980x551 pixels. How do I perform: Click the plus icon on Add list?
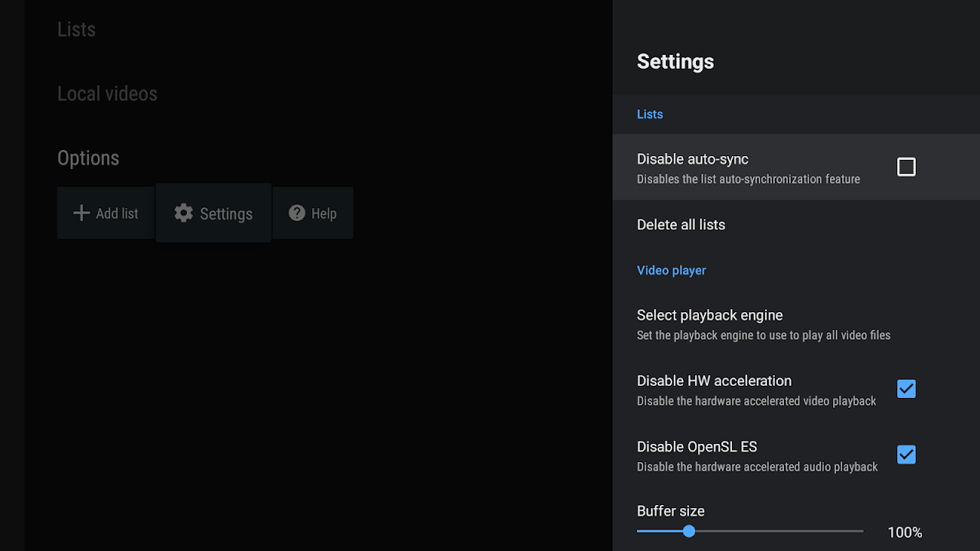pos(81,213)
